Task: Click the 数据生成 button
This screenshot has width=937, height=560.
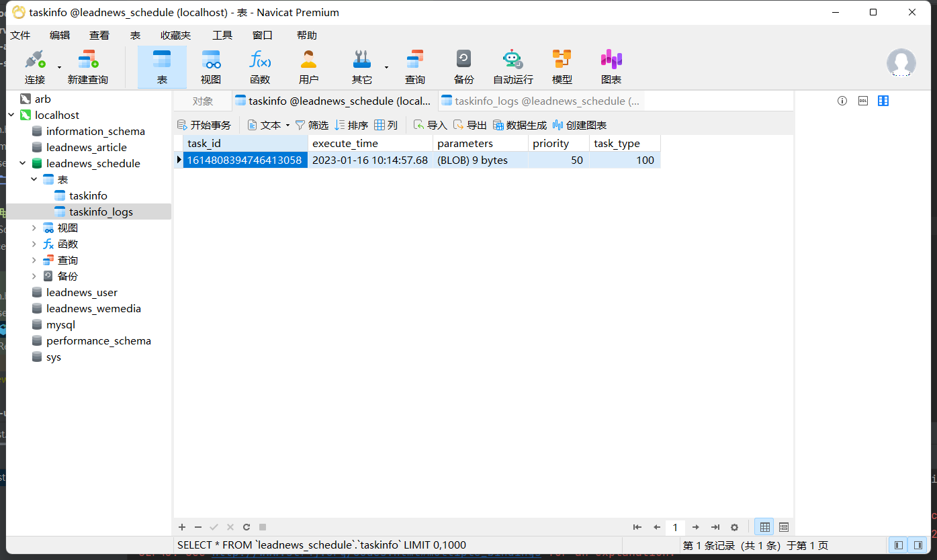Action: point(520,125)
